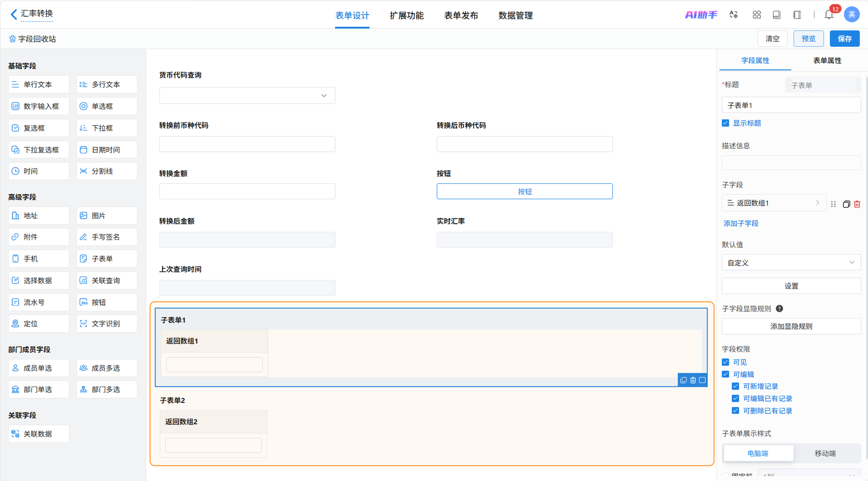Click the copy icon on the 子表单1 block
The height and width of the screenshot is (481, 868).
(683, 380)
